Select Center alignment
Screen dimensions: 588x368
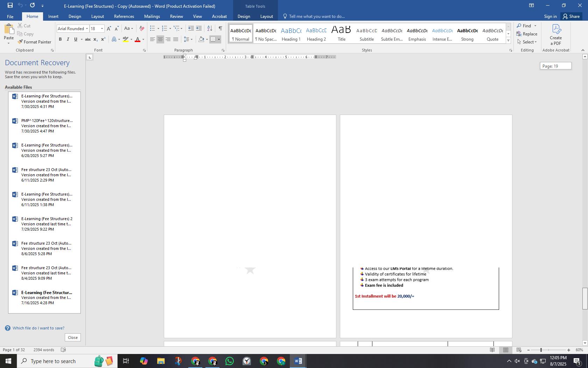(x=160, y=39)
